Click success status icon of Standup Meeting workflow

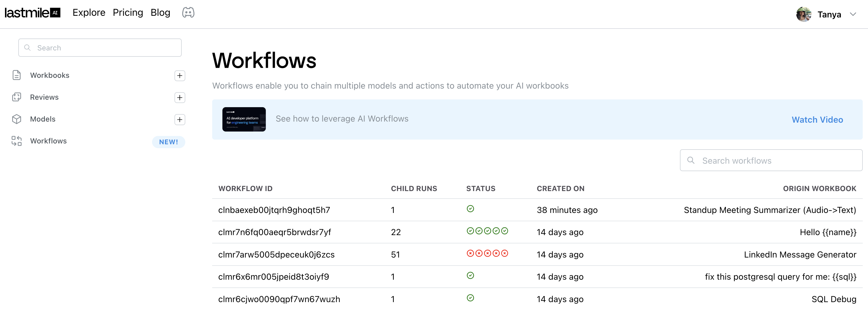[470, 209]
